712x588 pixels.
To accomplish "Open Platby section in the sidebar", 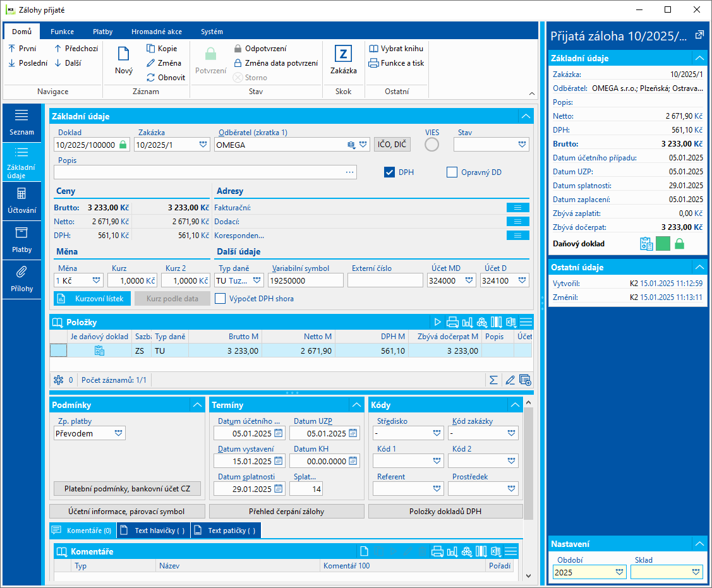I will (x=21, y=239).
